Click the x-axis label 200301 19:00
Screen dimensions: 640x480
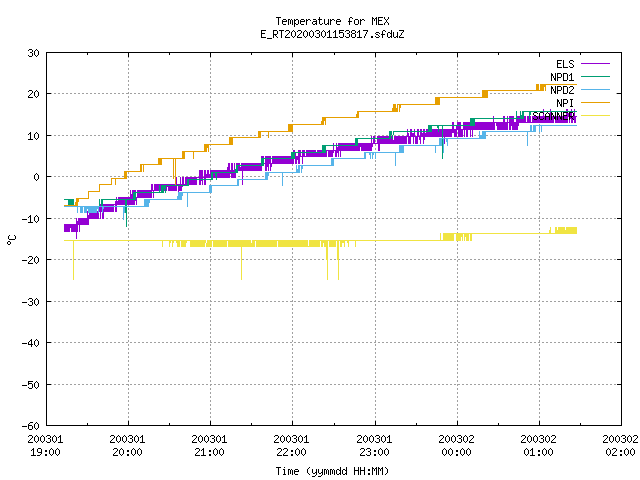click(x=45, y=446)
